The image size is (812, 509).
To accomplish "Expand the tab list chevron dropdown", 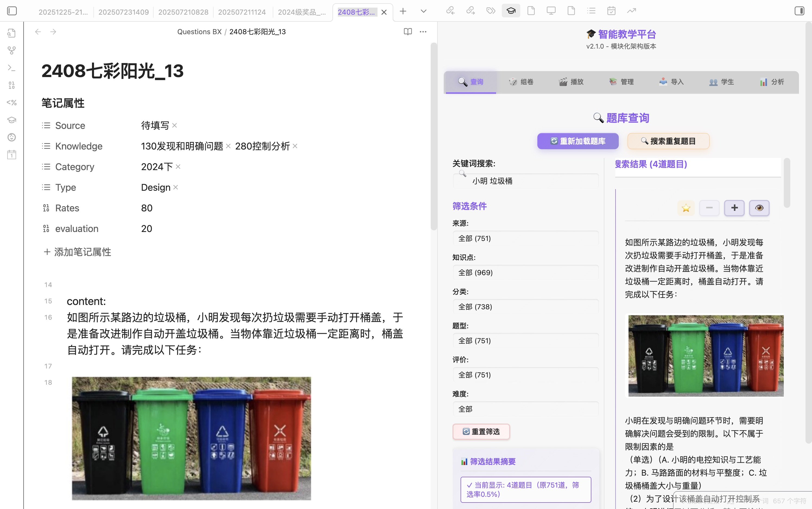I will 423,11.
